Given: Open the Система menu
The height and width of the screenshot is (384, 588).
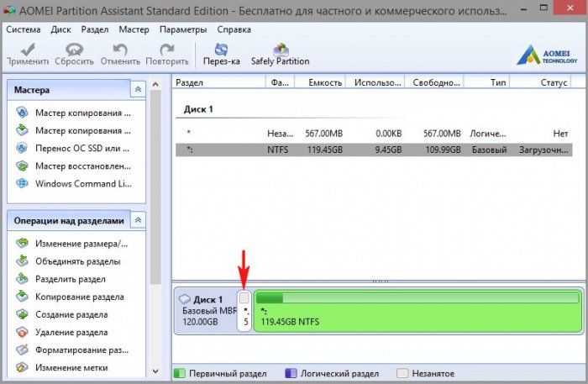Looking at the screenshot, I should point(23,29).
